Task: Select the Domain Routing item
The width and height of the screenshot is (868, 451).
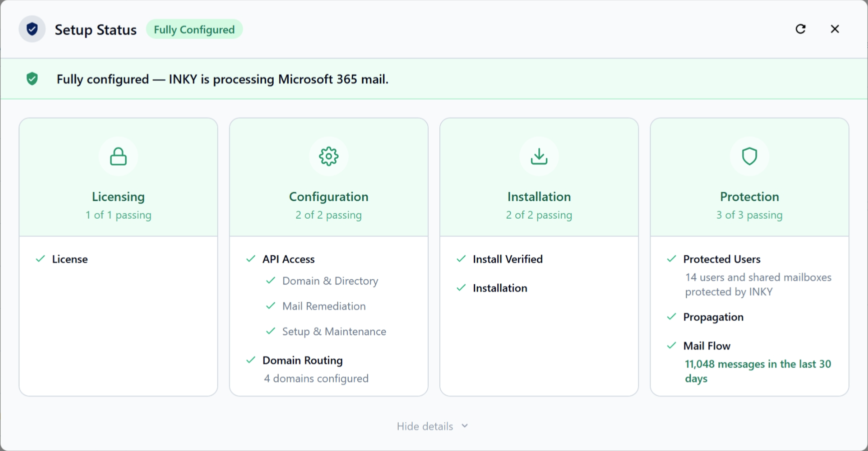Action: point(302,360)
